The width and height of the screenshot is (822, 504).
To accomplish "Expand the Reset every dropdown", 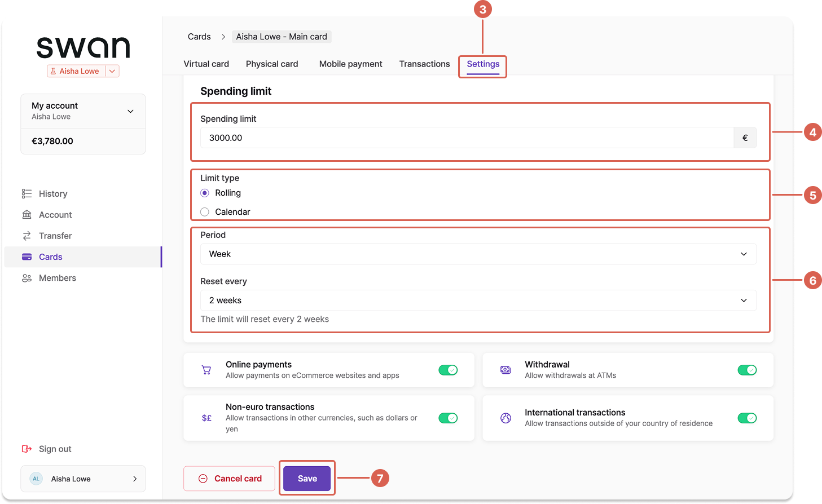I will [x=478, y=300].
